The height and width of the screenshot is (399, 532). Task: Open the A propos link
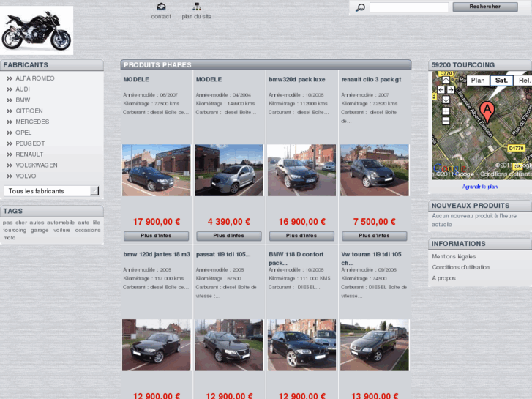point(443,278)
